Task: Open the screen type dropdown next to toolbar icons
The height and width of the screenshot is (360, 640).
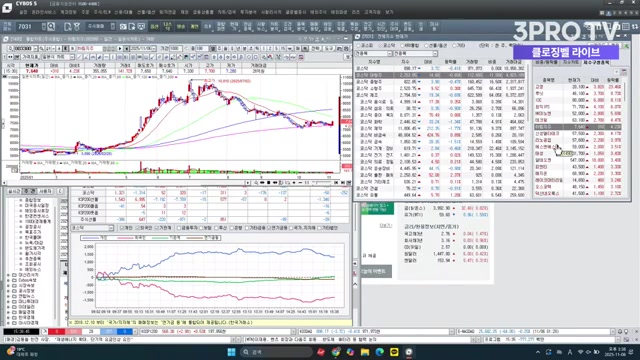Action: click(x=113, y=27)
